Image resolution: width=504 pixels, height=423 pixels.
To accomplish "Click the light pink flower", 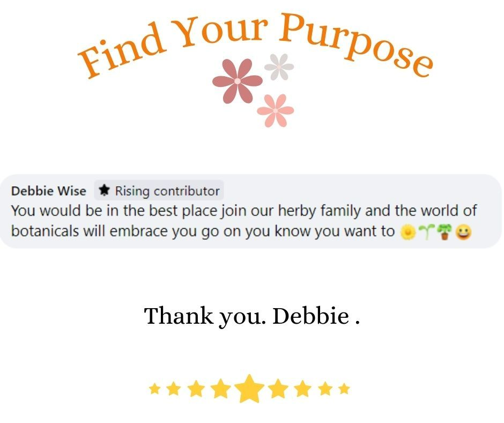I will pos(276,111).
